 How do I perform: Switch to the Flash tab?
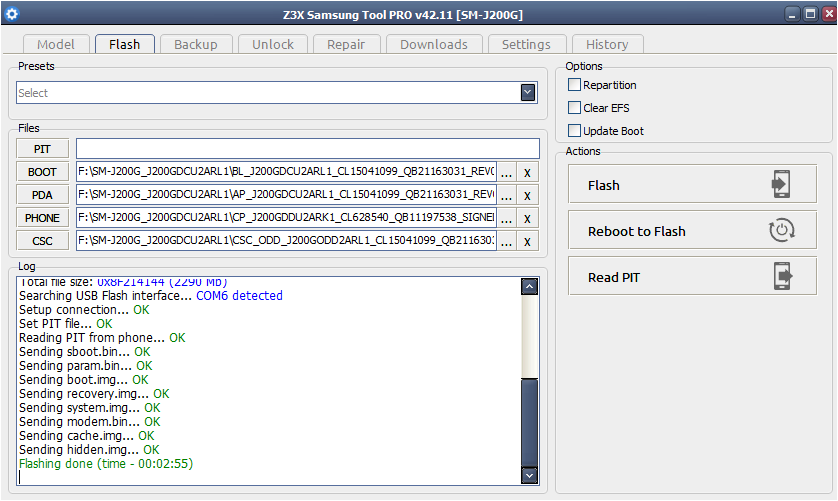(125, 44)
